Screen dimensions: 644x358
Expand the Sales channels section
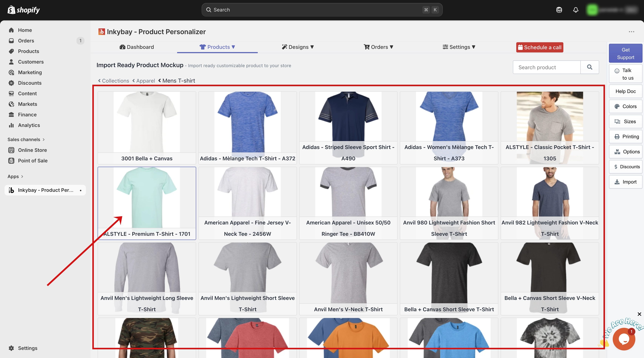click(26, 139)
